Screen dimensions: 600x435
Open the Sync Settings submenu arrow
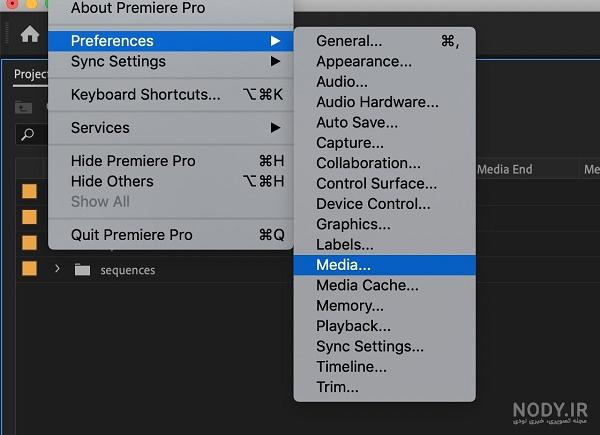point(275,61)
